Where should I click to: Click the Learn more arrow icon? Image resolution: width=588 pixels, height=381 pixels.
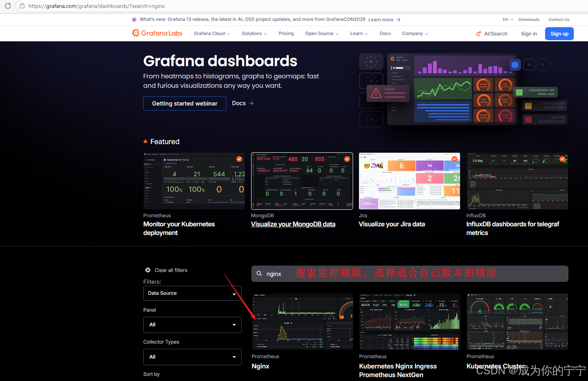(398, 20)
